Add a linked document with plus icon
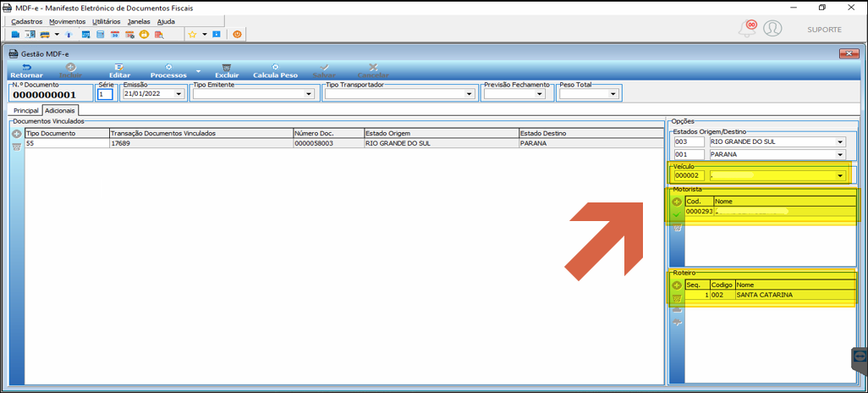This screenshot has height=393, width=868. (17, 134)
